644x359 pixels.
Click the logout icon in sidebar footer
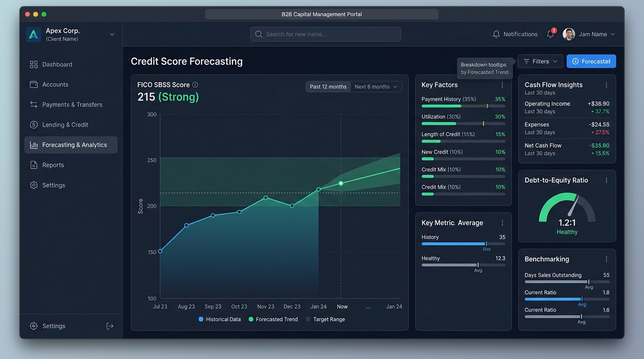pyautogui.click(x=110, y=326)
